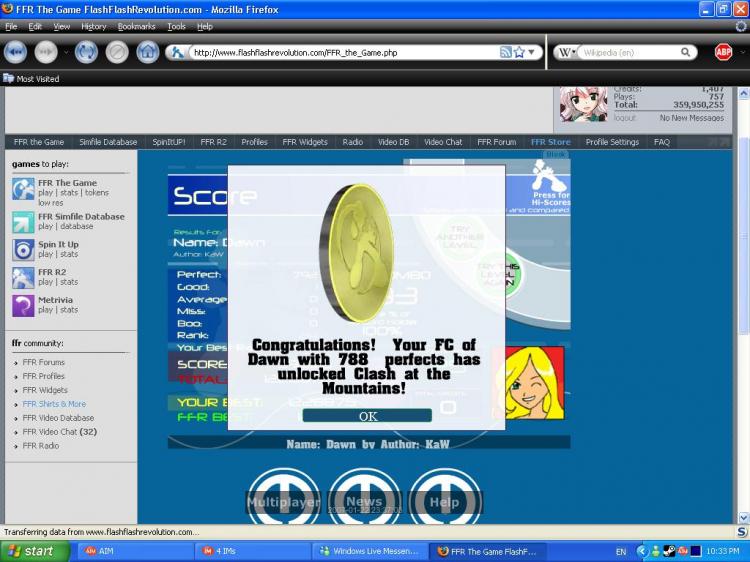Click the bookmark star in address bar
750x562 pixels.
(x=519, y=52)
